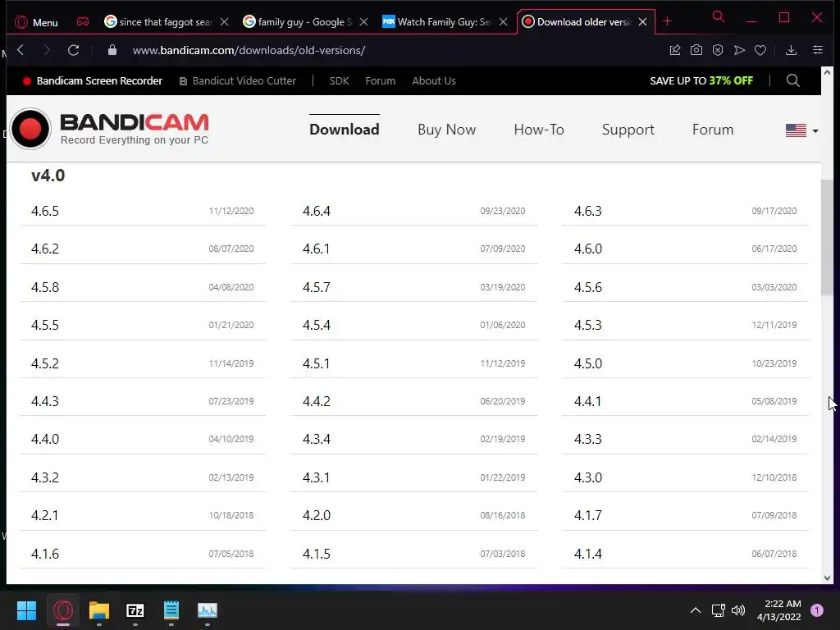Screen dimensions: 840x630
Task: Open the performance monitor taskbar icon
Action: coord(208,610)
